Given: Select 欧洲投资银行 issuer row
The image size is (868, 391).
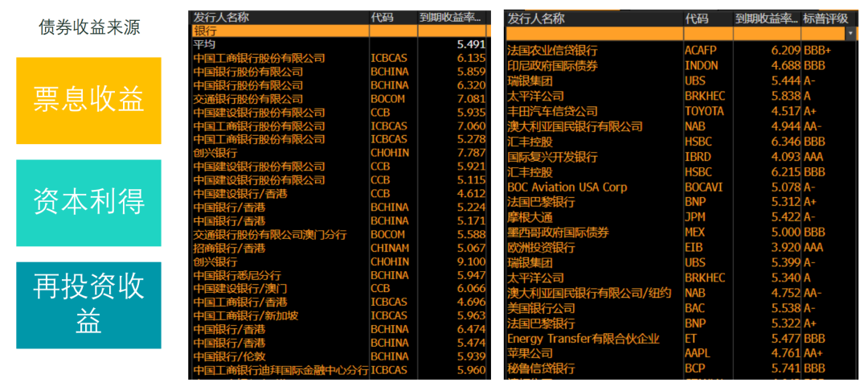Looking at the screenshot, I should coord(680,248).
